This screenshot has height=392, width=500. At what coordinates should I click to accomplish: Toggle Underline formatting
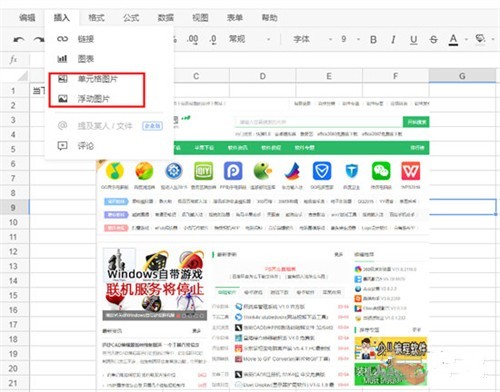tap(414, 40)
